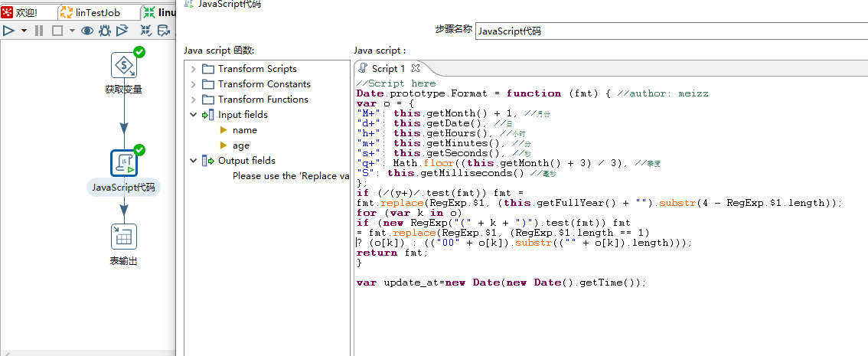Select the 'age' input field item

(241, 145)
